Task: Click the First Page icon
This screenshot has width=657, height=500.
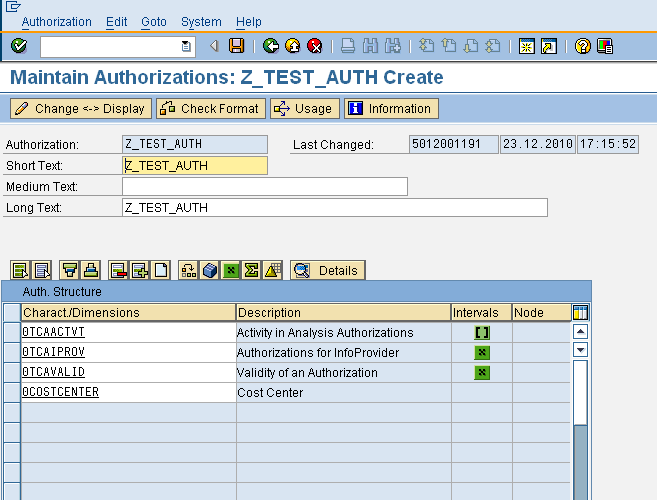Action: click(427, 46)
